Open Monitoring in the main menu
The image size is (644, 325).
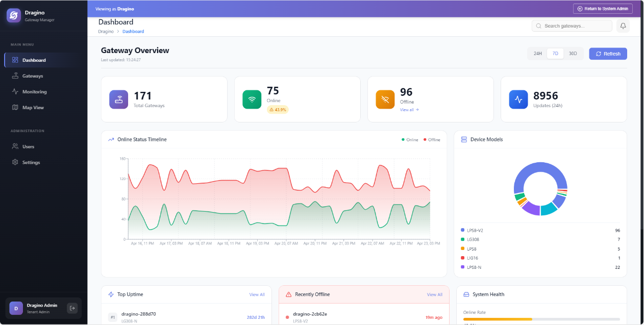[43, 92]
